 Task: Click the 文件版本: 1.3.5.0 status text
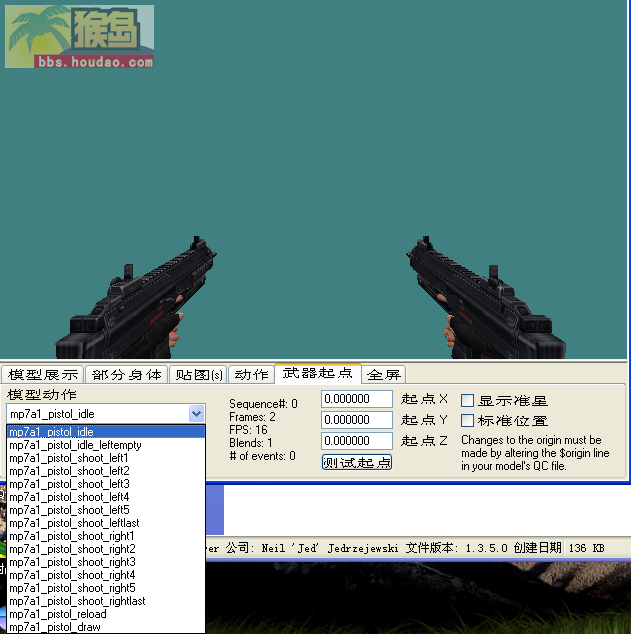(x=456, y=548)
